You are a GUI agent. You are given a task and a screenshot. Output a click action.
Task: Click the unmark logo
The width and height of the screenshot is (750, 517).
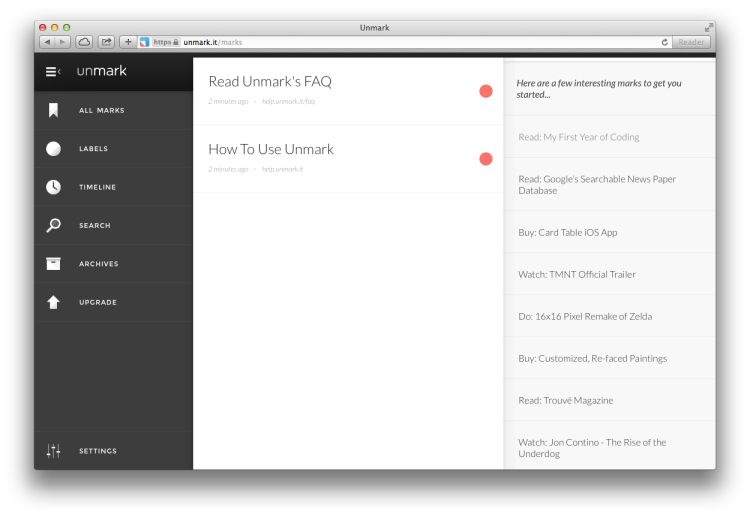click(101, 71)
